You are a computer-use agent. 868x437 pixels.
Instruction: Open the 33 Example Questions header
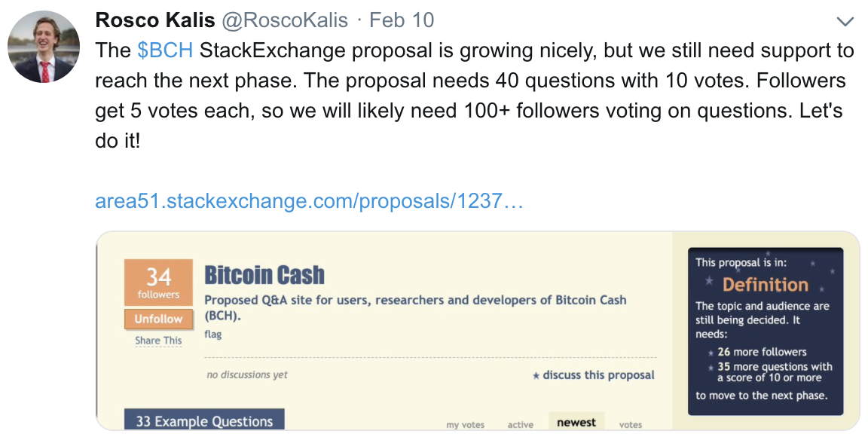pos(204,420)
